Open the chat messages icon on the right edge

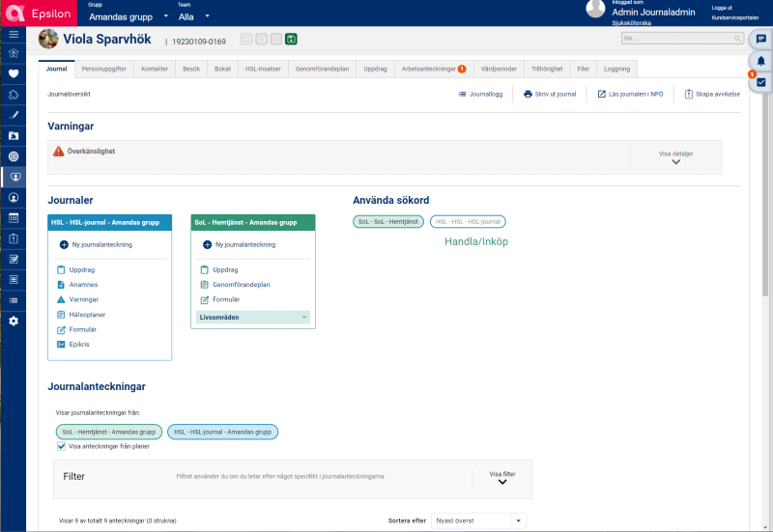point(761,39)
